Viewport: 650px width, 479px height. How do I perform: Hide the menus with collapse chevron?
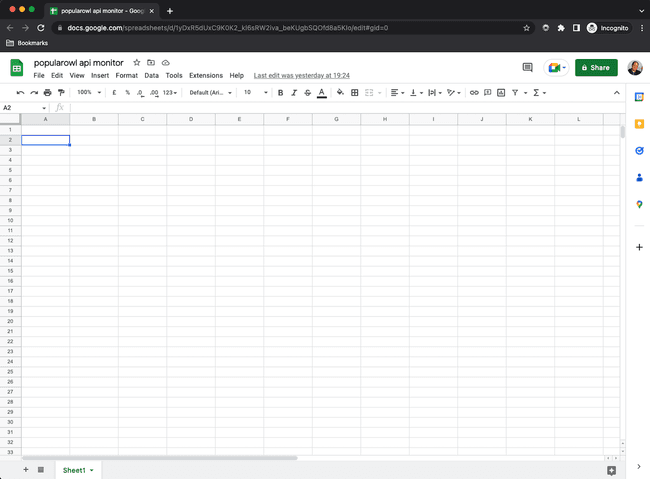point(617,92)
